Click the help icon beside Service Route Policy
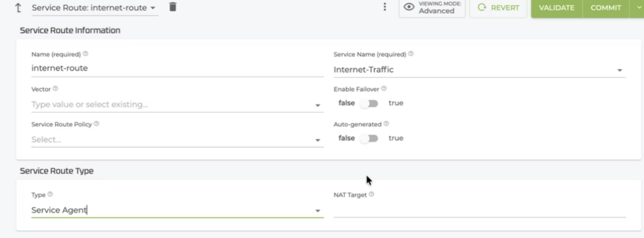The image size is (644, 238). click(97, 124)
